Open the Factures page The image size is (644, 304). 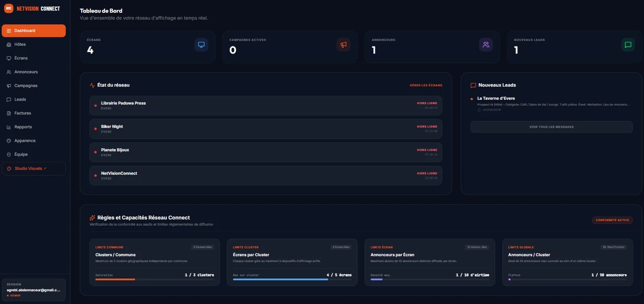tap(33, 113)
